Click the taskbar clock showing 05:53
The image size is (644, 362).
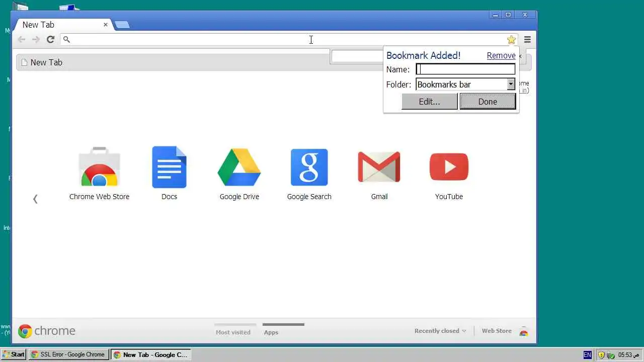click(x=628, y=355)
